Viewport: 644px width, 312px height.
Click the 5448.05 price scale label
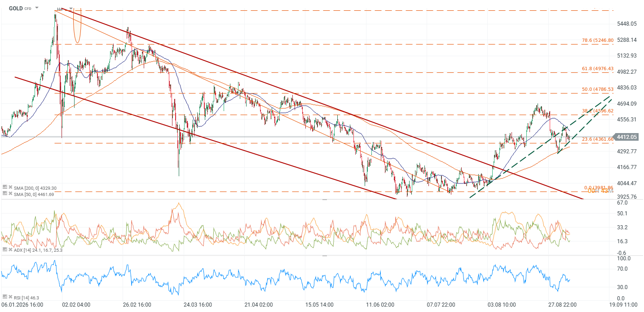(627, 23)
